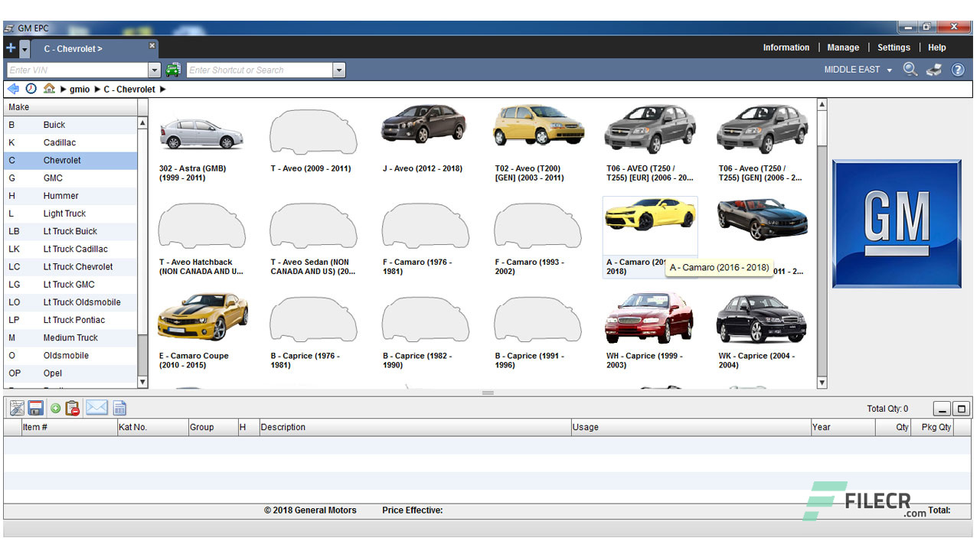This screenshot has width=980, height=551.
Task: Click the clear list icon in parts toolbar
Action: point(16,409)
